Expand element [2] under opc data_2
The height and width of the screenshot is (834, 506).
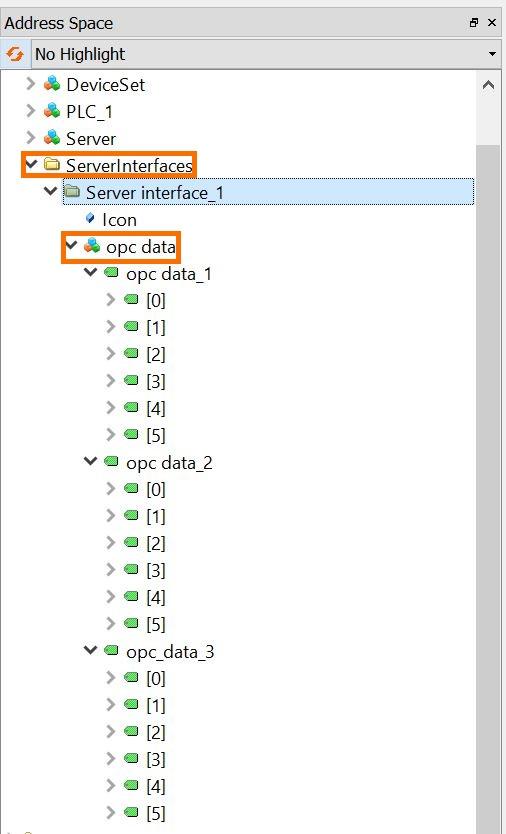coord(111,542)
